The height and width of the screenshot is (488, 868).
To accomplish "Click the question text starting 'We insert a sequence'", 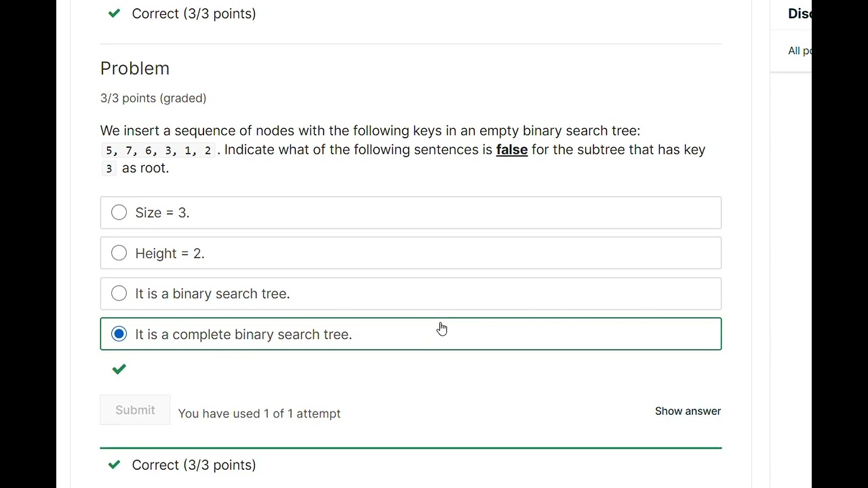I will (370, 131).
